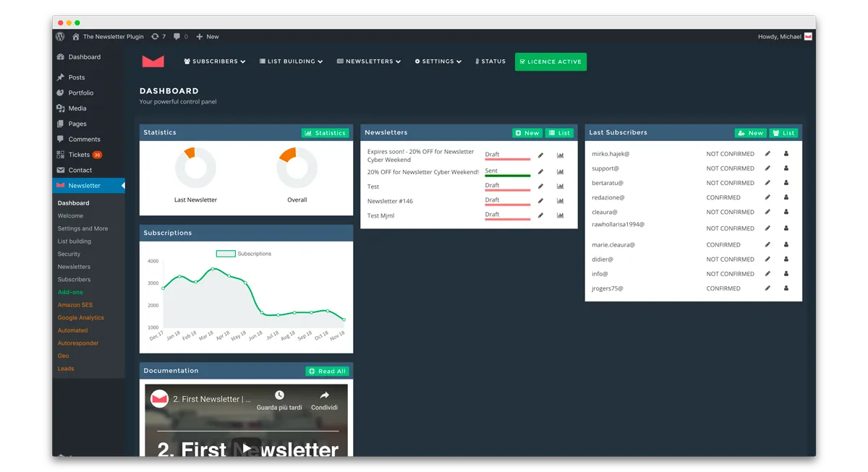Open the Status menu item
The width and height of the screenshot is (868, 472).
[490, 61]
